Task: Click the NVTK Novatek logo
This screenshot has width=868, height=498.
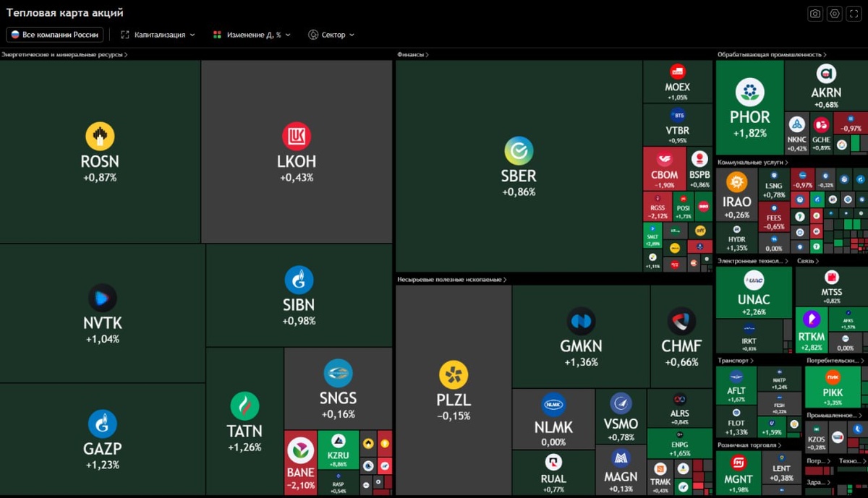Action: click(102, 298)
